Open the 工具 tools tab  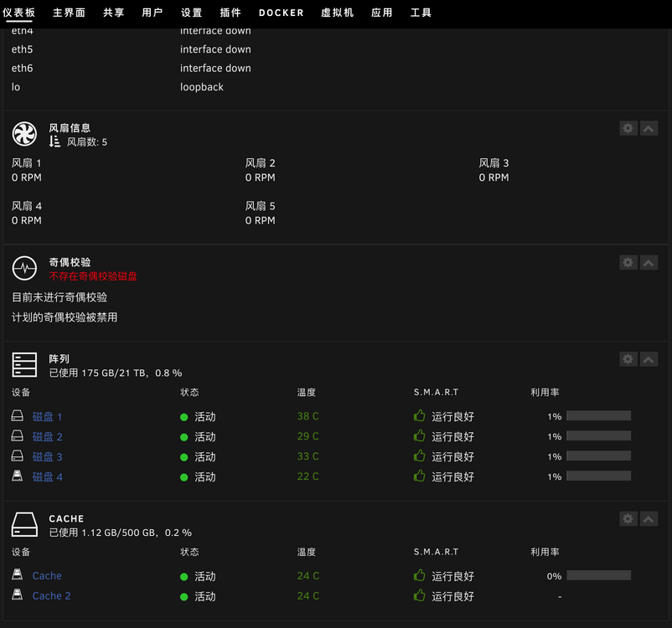[421, 13]
